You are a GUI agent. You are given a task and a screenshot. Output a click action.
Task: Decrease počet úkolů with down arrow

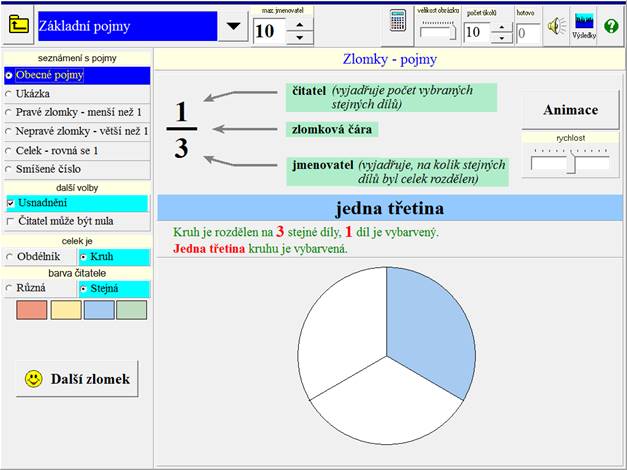pyautogui.click(x=501, y=38)
